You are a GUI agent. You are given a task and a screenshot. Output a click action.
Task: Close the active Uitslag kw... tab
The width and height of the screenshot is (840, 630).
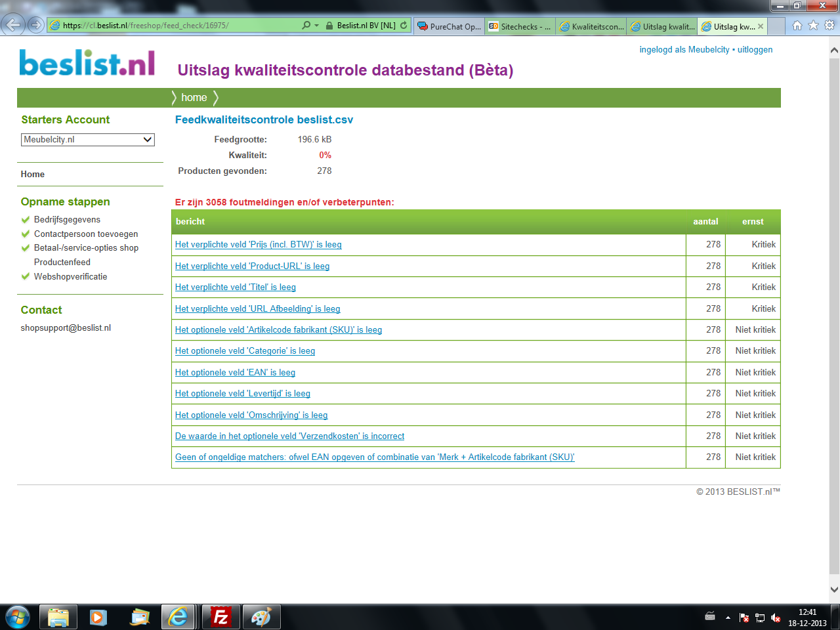pos(761,26)
